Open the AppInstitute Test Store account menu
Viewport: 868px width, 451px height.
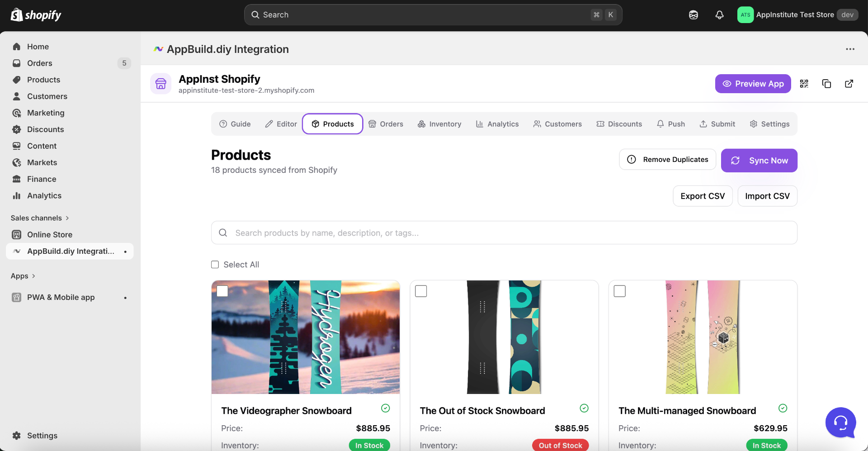tap(797, 15)
